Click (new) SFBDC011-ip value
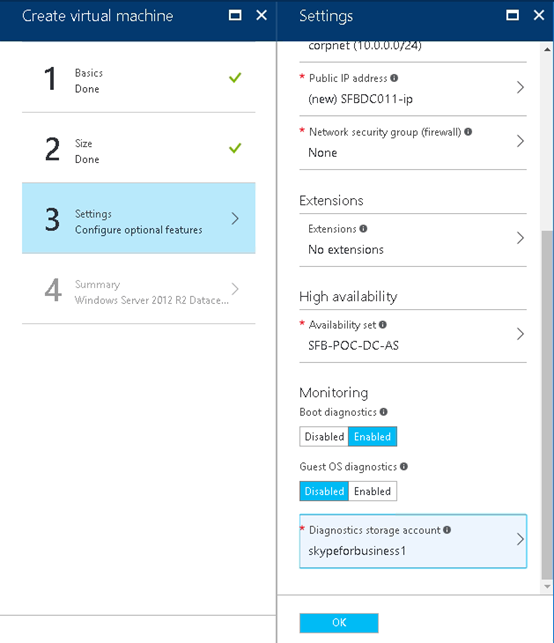554x643 pixels. click(360, 99)
